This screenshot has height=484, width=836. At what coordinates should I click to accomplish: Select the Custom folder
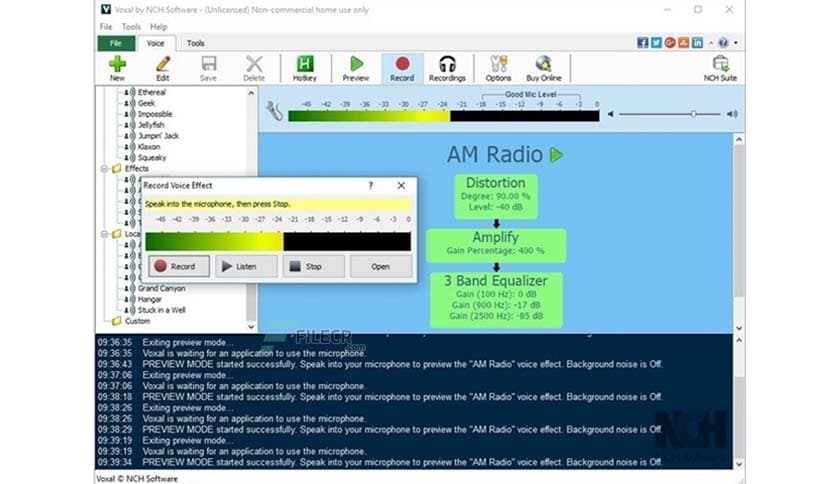[x=137, y=321]
